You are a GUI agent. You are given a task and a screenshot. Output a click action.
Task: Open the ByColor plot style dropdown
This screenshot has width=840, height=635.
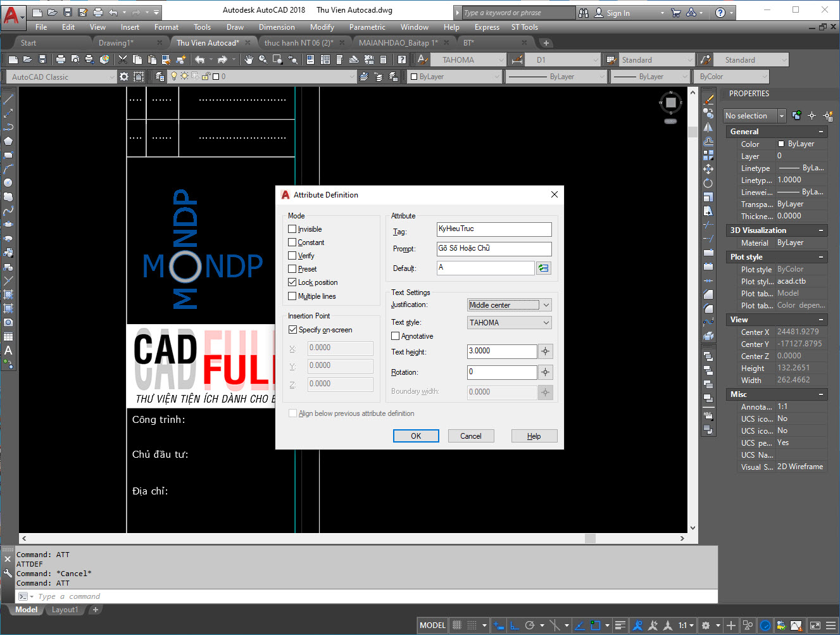click(732, 77)
